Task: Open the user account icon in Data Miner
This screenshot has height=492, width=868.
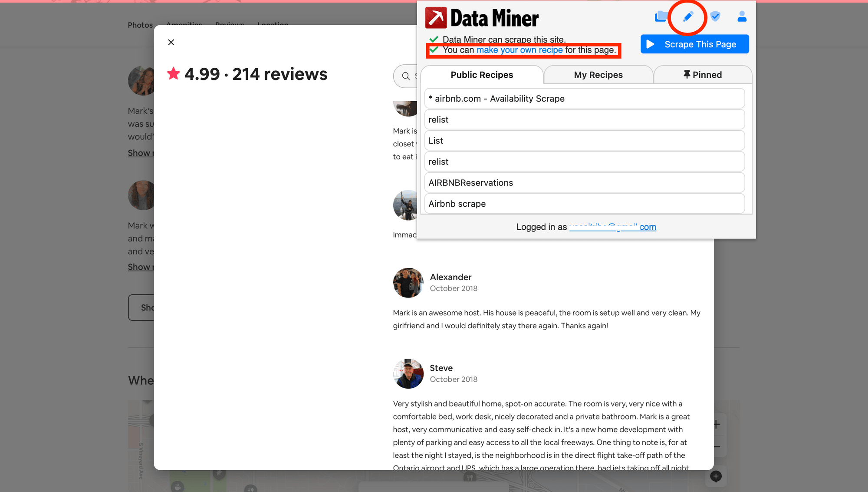Action: pyautogui.click(x=742, y=17)
